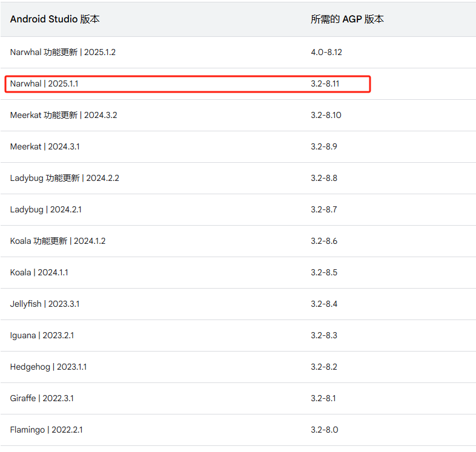Select 'Narwhal | 2025.1.1' cell
The image size is (476, 452).
click(44, 84)
